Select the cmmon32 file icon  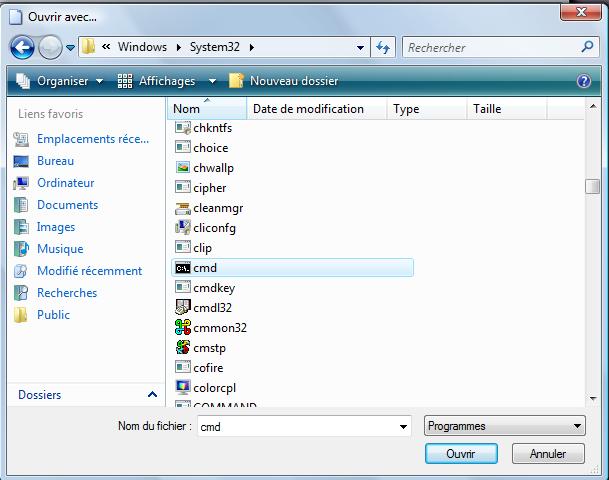[182, 327]
